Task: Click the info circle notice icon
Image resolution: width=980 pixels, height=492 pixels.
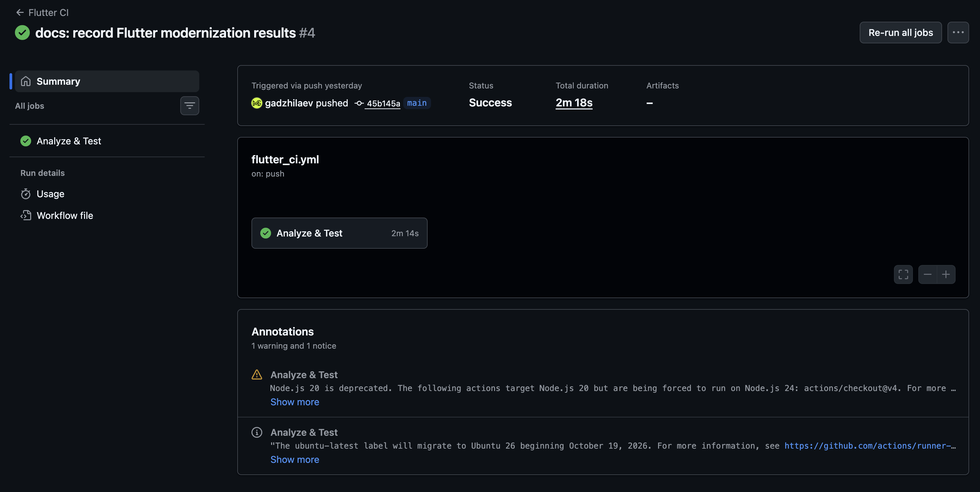Action: 257,432
